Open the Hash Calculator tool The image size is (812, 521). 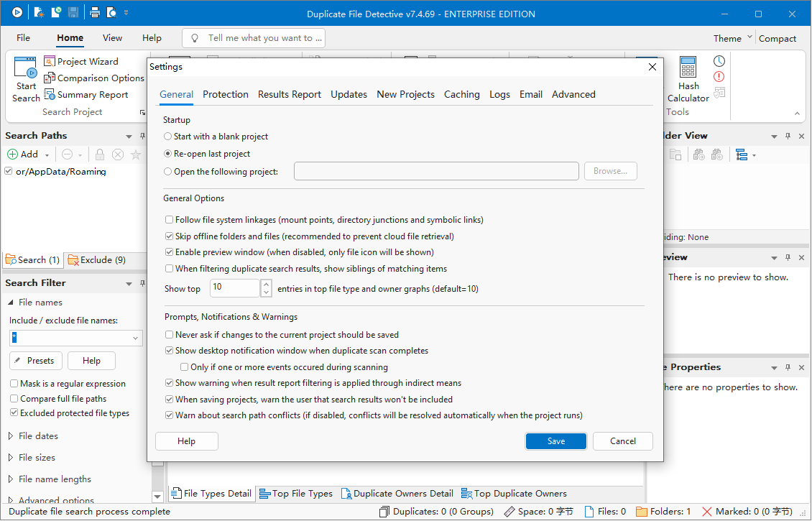point(688,69)
